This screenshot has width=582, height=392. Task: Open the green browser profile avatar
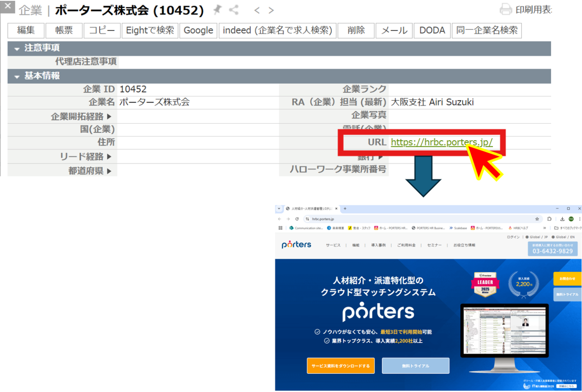(x=571, y=219)
